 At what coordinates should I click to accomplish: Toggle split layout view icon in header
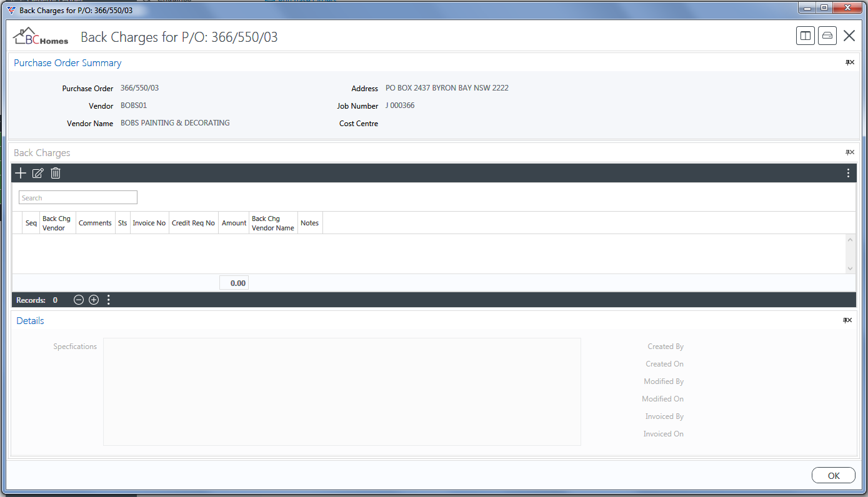[x=806, y=36]
